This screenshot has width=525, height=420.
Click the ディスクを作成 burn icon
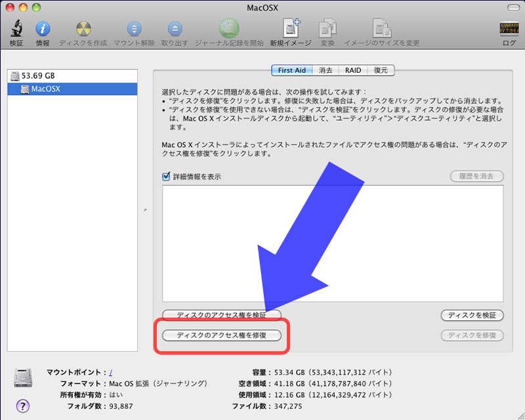click(x=83, y=29)
